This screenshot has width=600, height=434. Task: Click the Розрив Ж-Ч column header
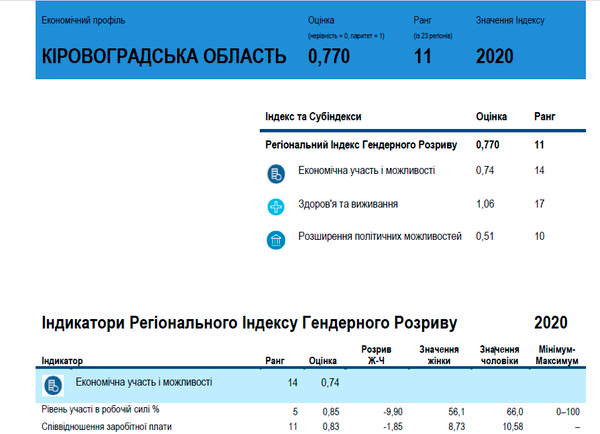coord(376,355)
